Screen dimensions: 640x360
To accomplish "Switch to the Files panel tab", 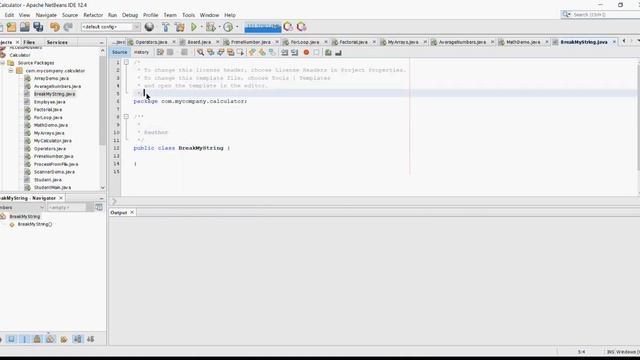I will [x=29, y=42].
